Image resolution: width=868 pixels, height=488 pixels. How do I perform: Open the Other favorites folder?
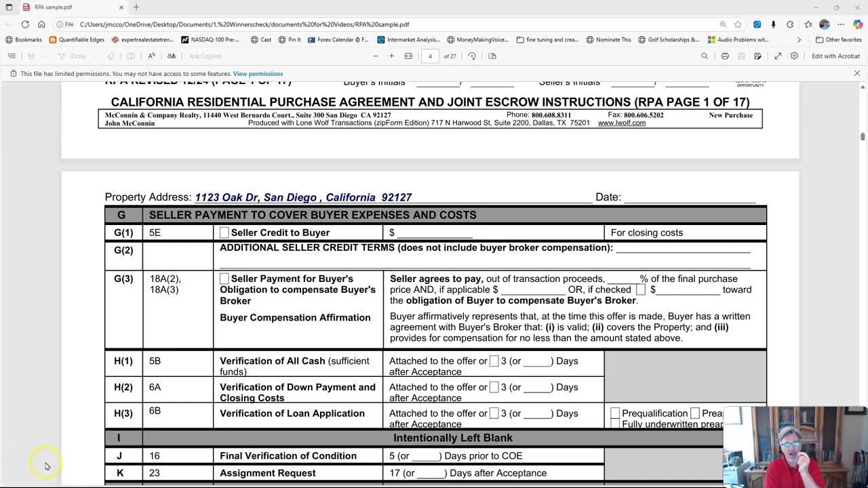pyautogui.click(x=838, y=40)
